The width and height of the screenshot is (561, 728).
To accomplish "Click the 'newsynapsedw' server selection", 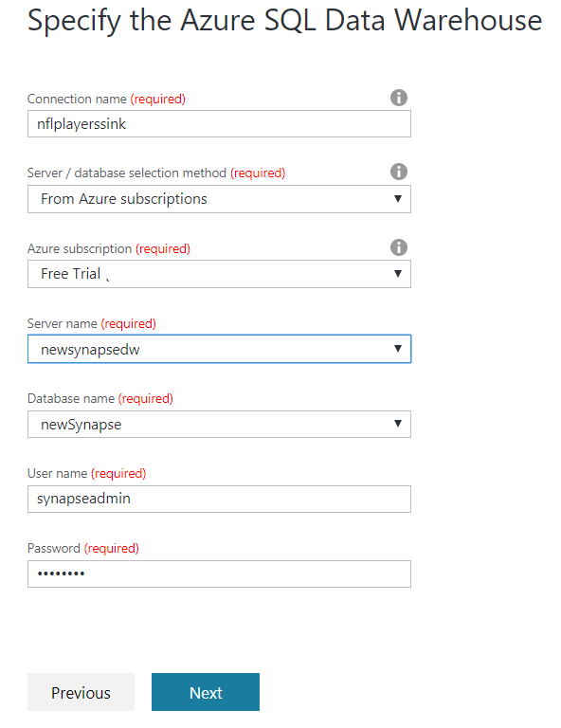I will 90,349.
